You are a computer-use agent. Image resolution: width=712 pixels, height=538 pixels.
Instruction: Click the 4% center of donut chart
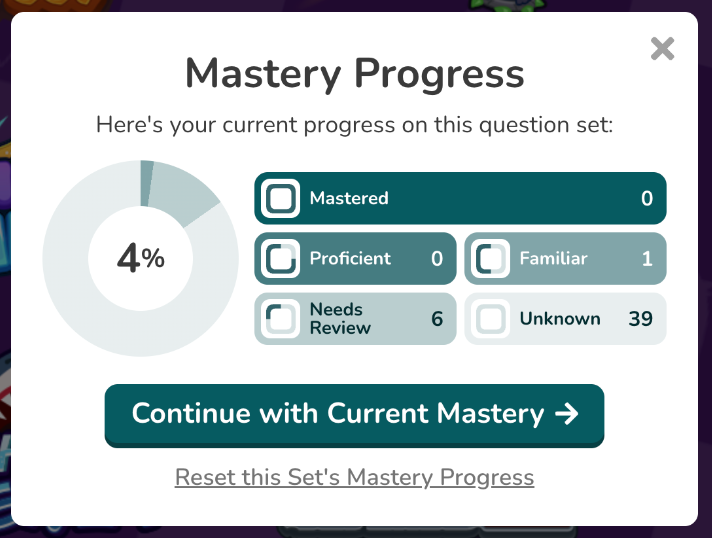(141, 259)
